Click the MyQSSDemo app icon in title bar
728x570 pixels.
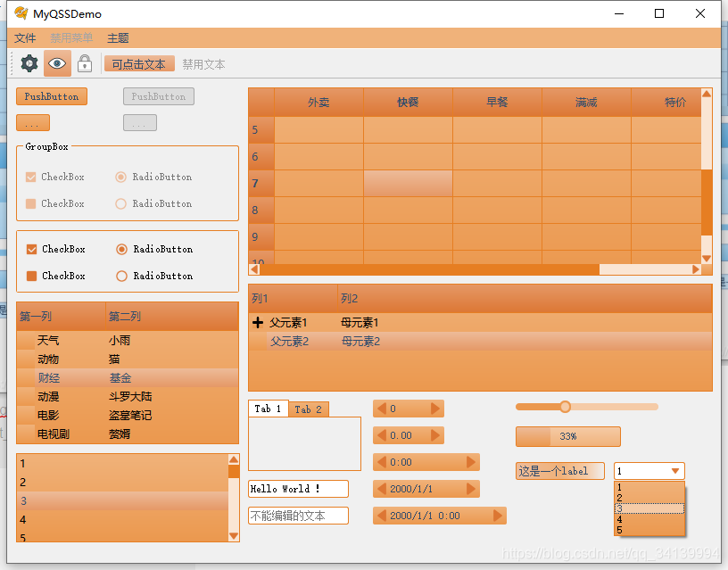[21, 13]
